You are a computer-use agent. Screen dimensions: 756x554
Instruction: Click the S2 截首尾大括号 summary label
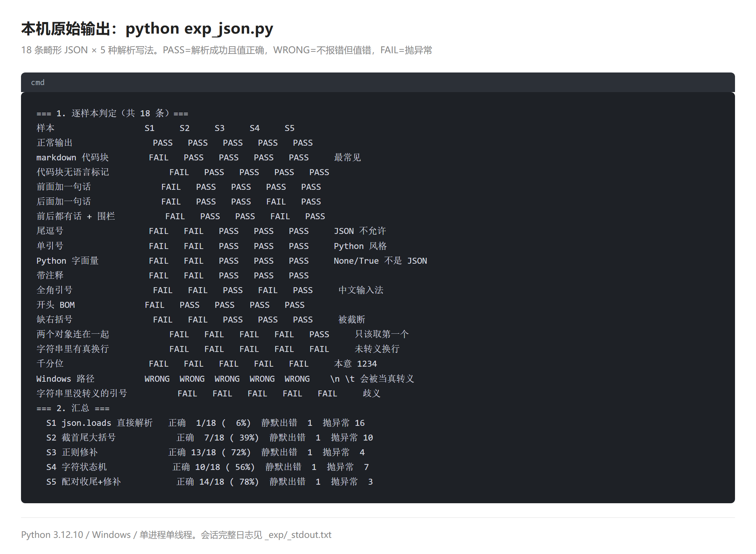(81, 438)
